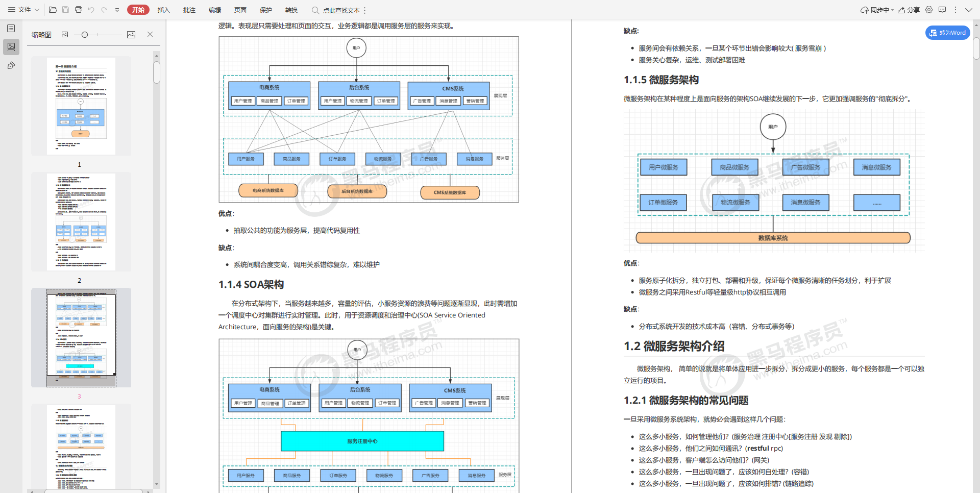The height and width of the screenshot is (493, 980).
Task: Click the undo icon
Action: [x=91, y=9]
